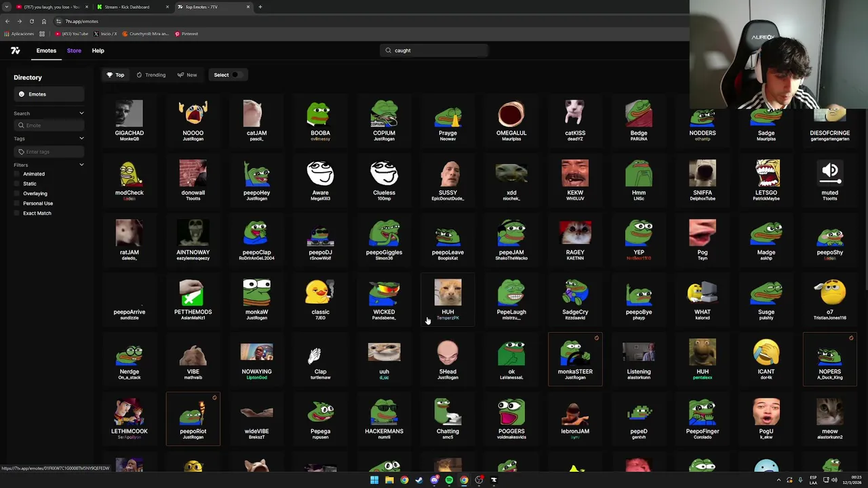
Task: Go back using the browser back arrow
Action: tap(7, 21)
